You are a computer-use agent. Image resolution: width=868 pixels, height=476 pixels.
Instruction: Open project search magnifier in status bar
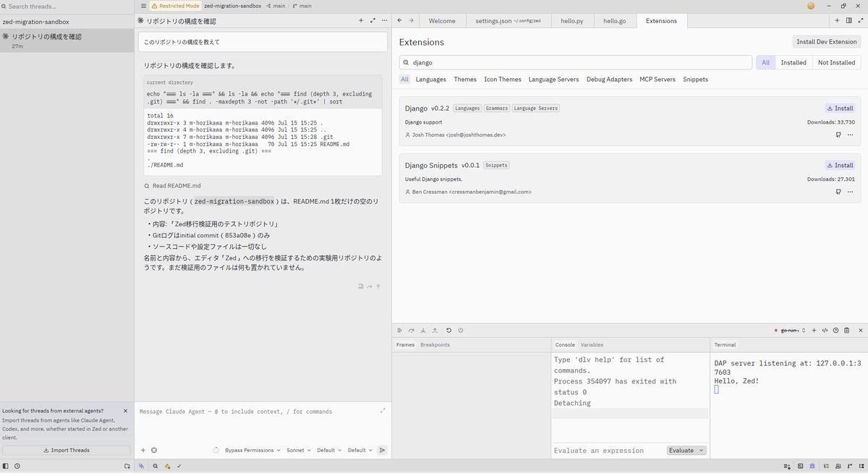click(x=155, y=467)
